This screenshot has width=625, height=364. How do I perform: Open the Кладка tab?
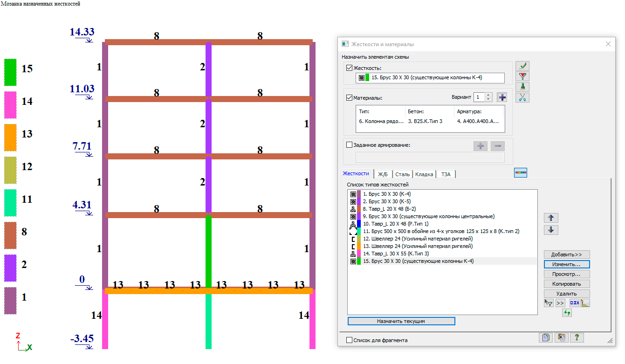424,174
